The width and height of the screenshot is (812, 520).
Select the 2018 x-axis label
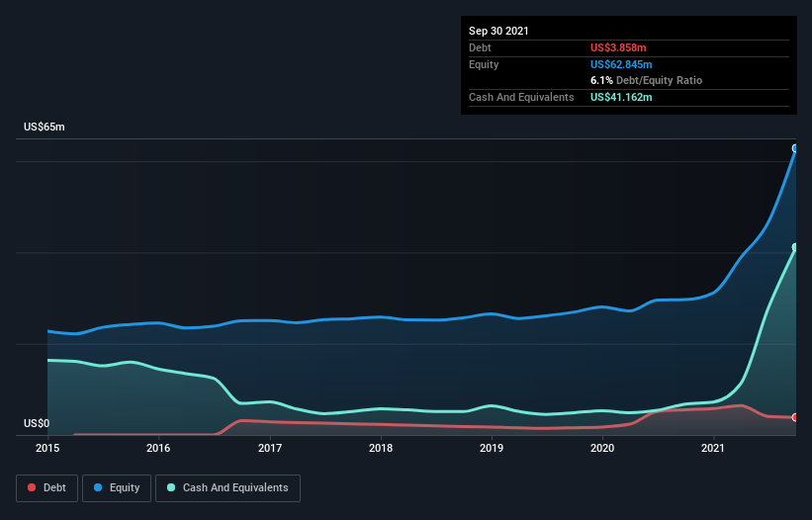pyautogui.click(x=381, y=448)
